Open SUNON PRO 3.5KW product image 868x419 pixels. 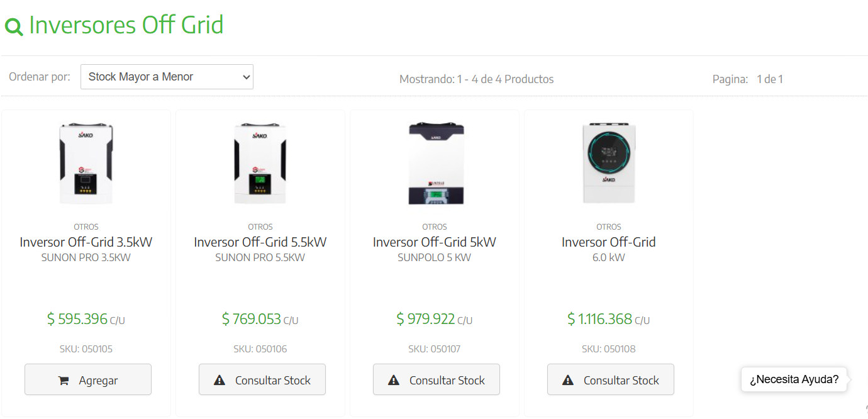pos(86,163)
